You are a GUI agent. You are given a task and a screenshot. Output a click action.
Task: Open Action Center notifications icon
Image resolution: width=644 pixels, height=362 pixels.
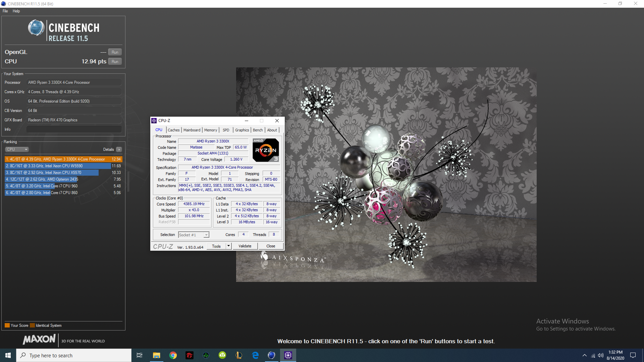[633, 355]
